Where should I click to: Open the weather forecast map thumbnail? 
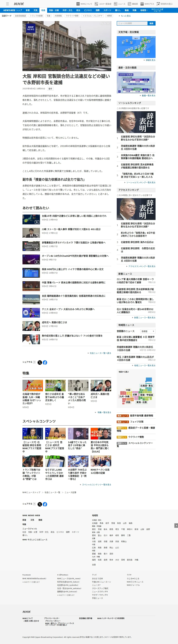tap(136, 47)
